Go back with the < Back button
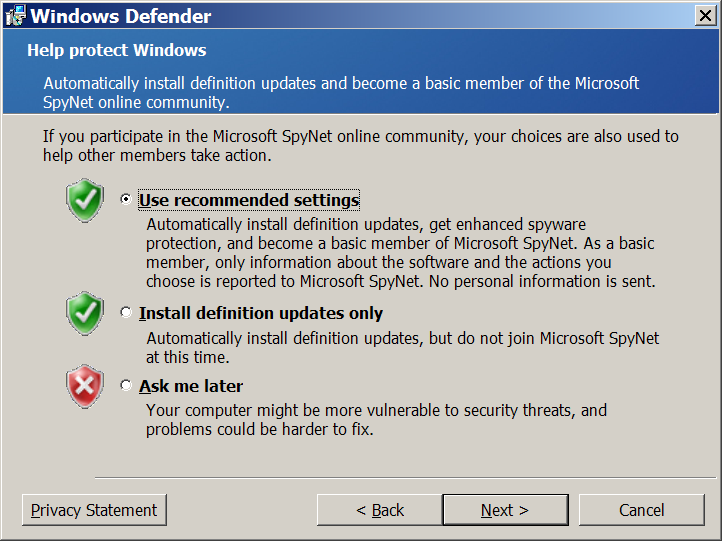Viewport: 722px width, 541px height. [379, 510]
